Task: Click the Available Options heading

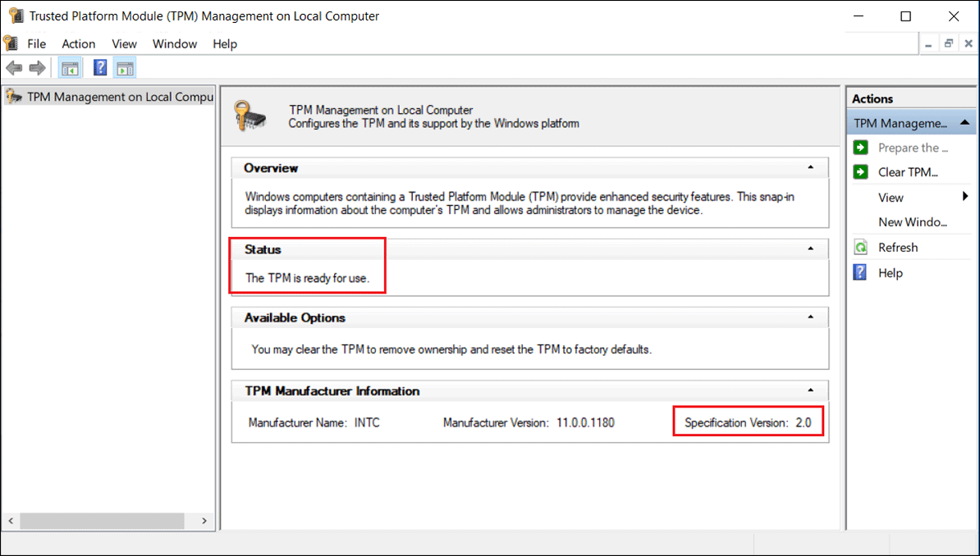Action: (x=295, y=318)
